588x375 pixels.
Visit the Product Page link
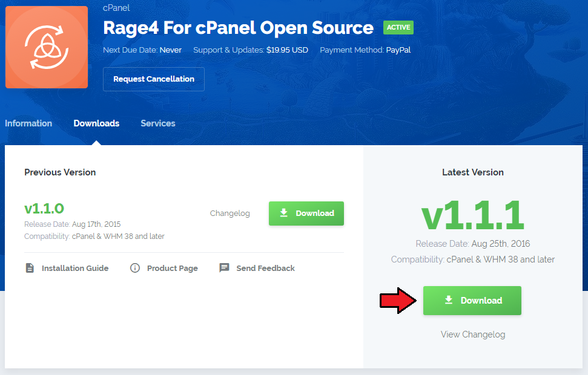coord(172,268)
